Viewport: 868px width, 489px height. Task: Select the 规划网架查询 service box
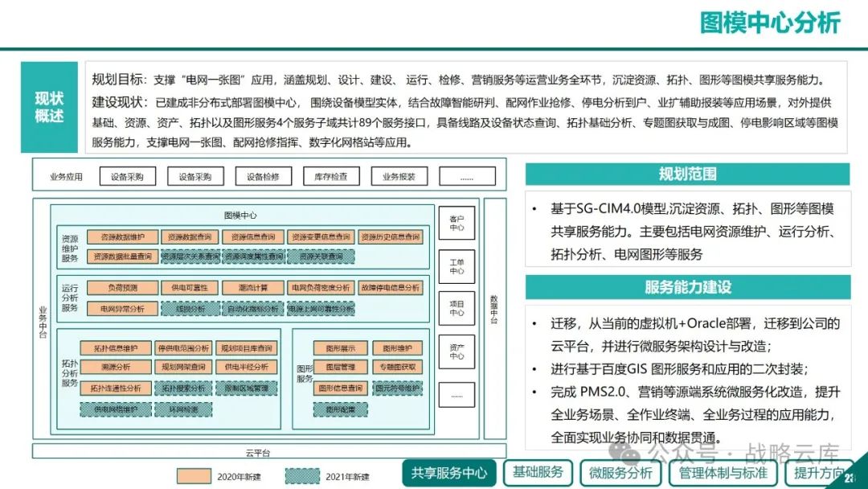coord(183,367)
